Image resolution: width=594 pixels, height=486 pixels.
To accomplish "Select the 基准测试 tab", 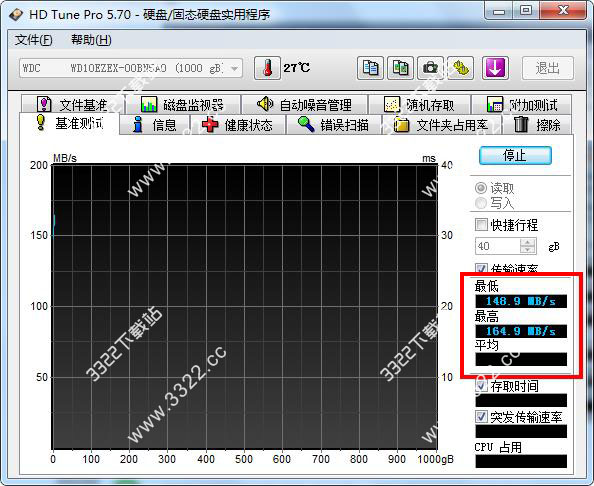I will tap(70, 123).
